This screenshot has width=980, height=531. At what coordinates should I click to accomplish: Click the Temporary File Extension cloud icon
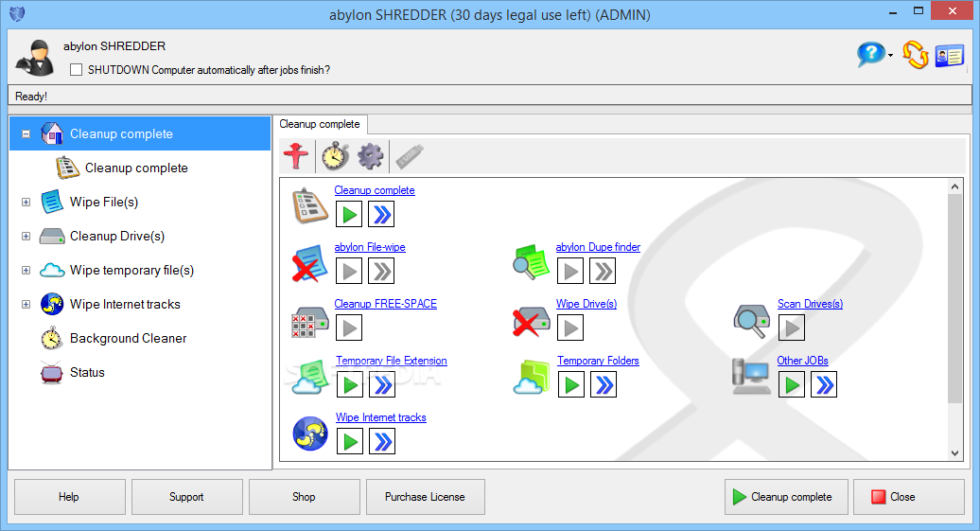310,377
